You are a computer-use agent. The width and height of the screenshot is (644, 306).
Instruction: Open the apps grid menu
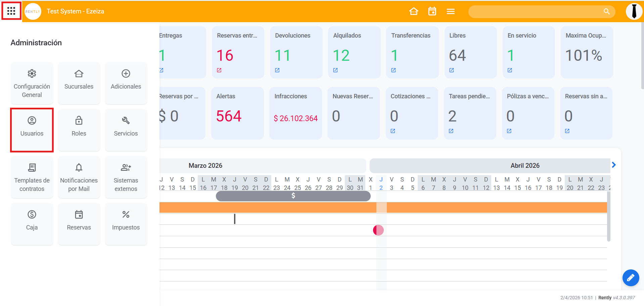[x=11, y=11]
